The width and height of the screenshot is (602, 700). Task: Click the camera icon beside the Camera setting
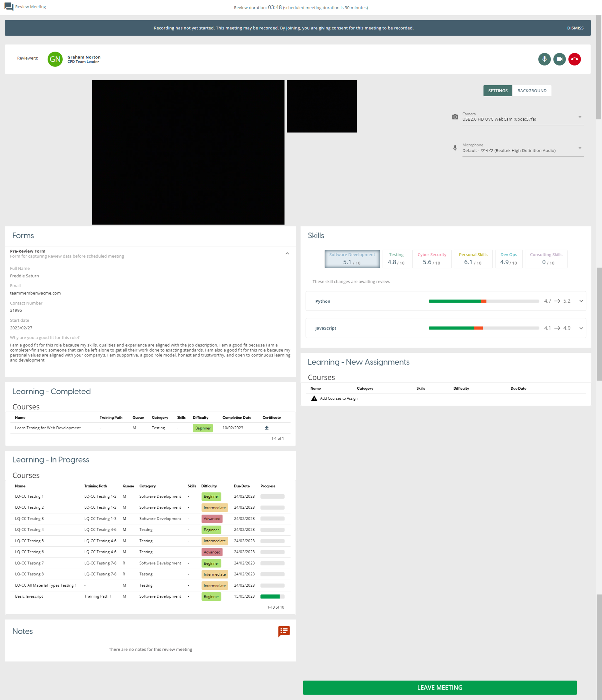click(x=455, y=117)
